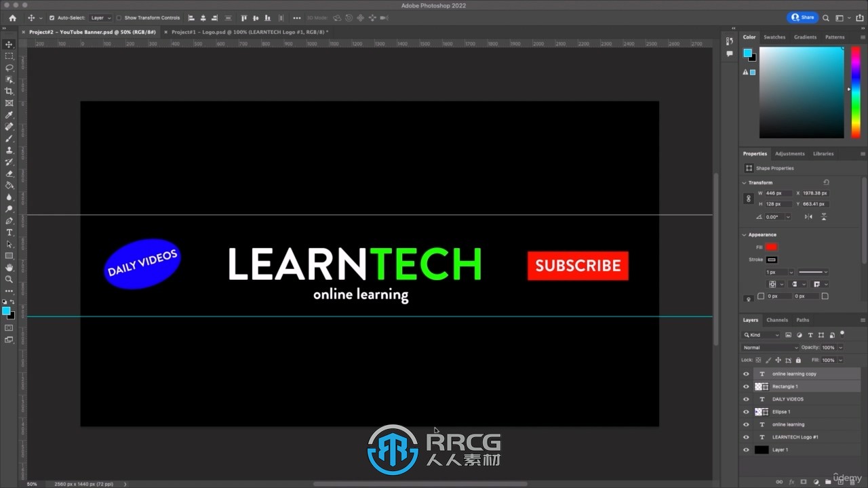Hide the Layer 1 layer
868x488 pixels.
746,449
